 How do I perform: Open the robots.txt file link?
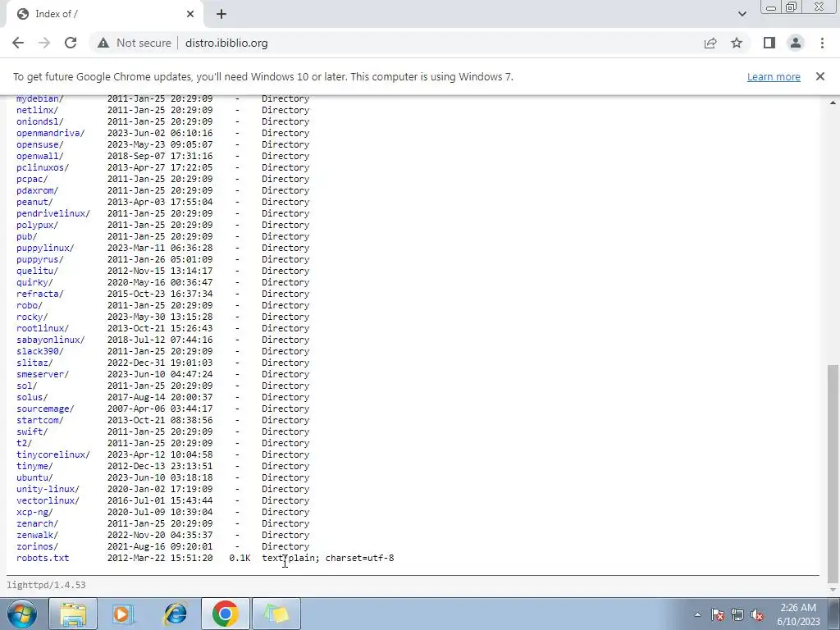pyautogui.click(x=43, y=558)
